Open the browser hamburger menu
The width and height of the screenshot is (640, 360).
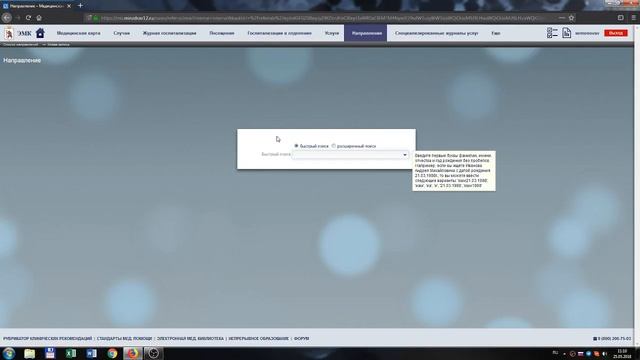click(x=633, y=18)
